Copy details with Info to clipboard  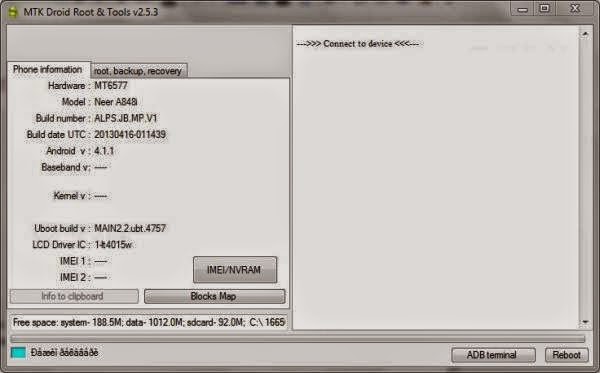tap(74, 296)
